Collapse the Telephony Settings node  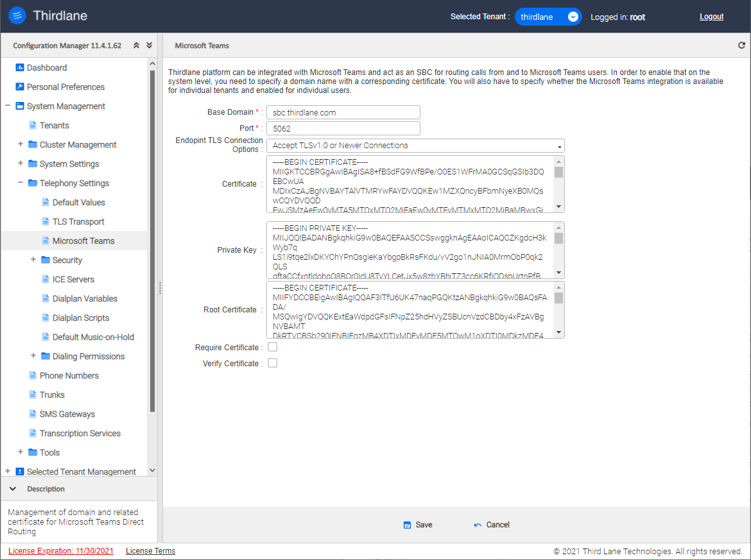coord(20,182)
